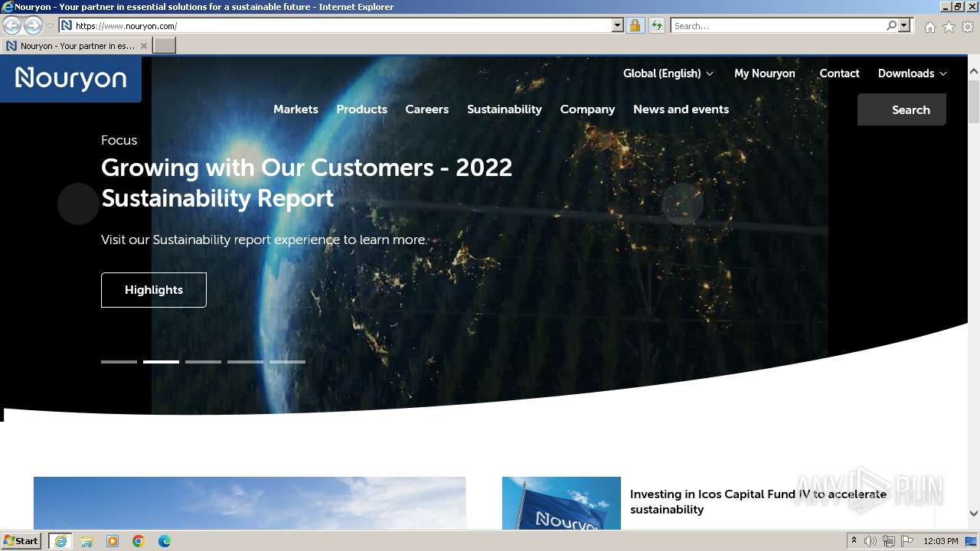Click the Show Desktop button
This screenshot has width=980, height=551.
pos(972,541)
